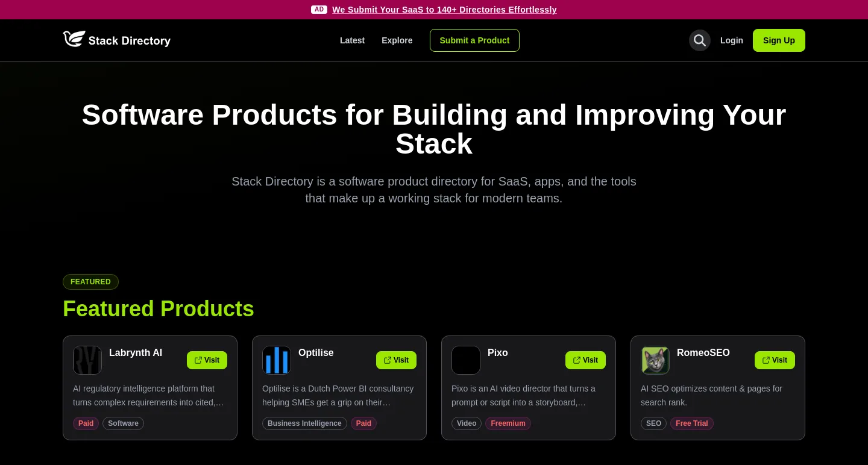The width and height of the screenshot is (868, 465).
Task: Open the RomeoSEO cat logo
Action: [x=655, y=360]
